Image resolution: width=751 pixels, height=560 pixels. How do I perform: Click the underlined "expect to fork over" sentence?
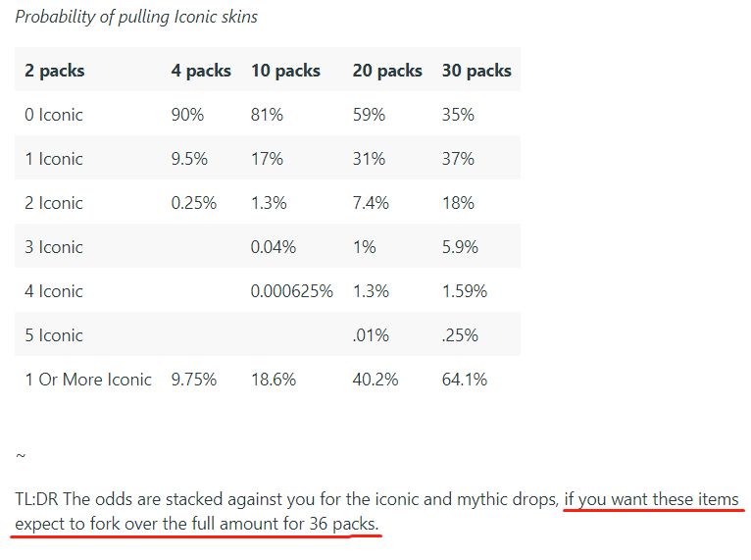click(x=196, y=525)
